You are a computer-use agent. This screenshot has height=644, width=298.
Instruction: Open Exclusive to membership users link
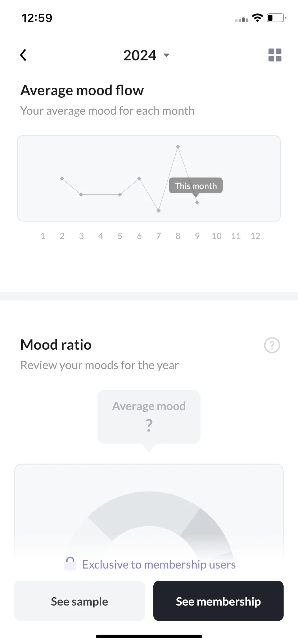click(159, 565)
